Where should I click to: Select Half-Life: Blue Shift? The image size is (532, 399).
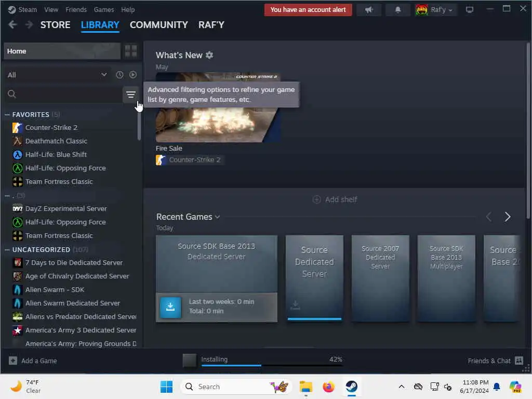(x=56, y=155)
